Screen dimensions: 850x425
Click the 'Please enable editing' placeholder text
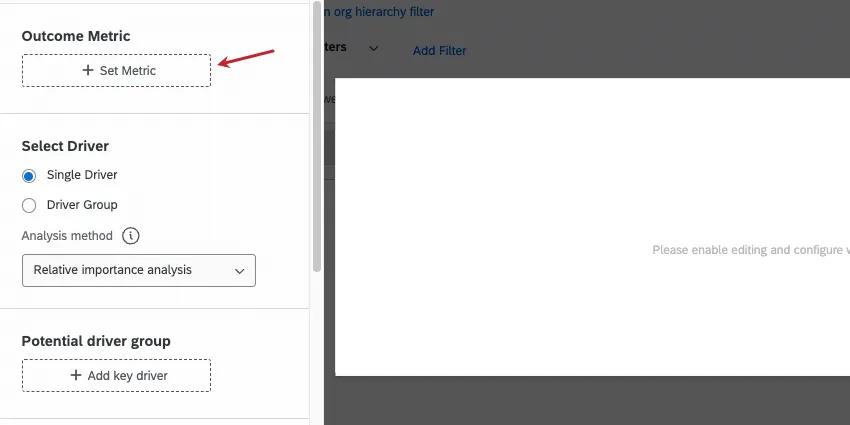pos(750,250)
